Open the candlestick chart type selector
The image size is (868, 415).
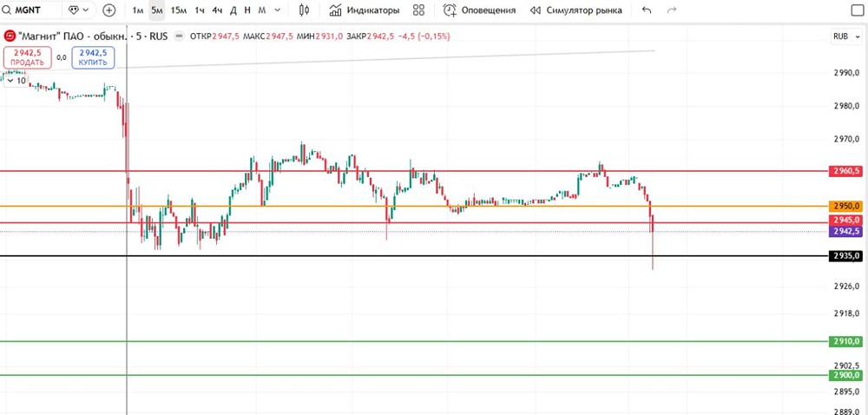304,10
